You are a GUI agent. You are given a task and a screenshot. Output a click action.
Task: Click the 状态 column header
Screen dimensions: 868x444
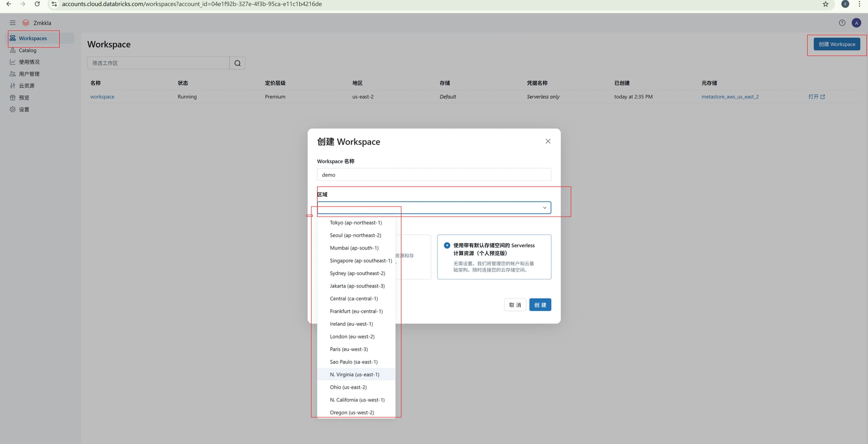(x=183, y=83)
